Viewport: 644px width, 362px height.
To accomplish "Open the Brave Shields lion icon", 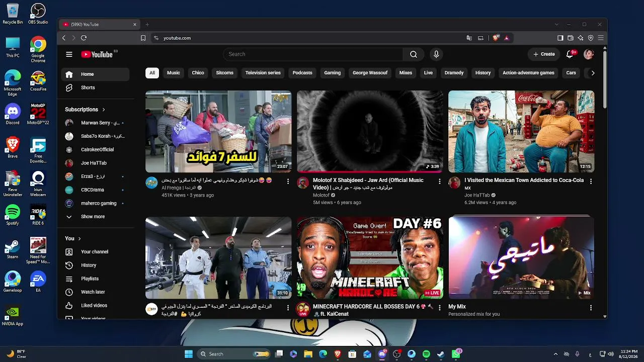I will tap(496, 38).
